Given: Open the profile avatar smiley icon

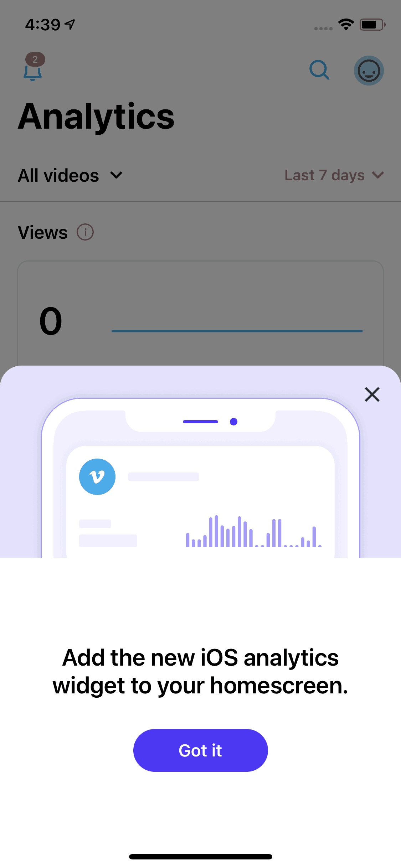Looking at the screenshot, I should pos(369,71).
